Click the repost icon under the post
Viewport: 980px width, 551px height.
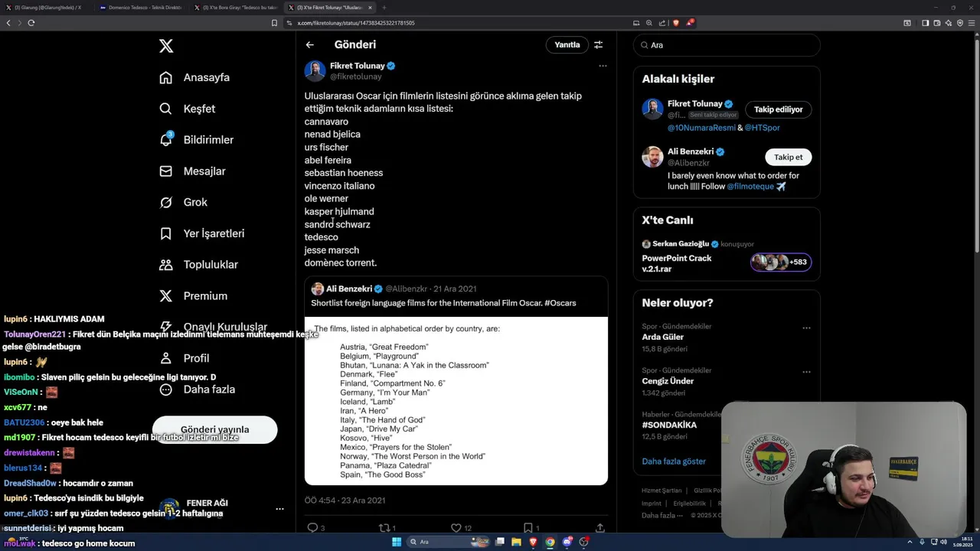pyautogui.click(x=384, y=527)
